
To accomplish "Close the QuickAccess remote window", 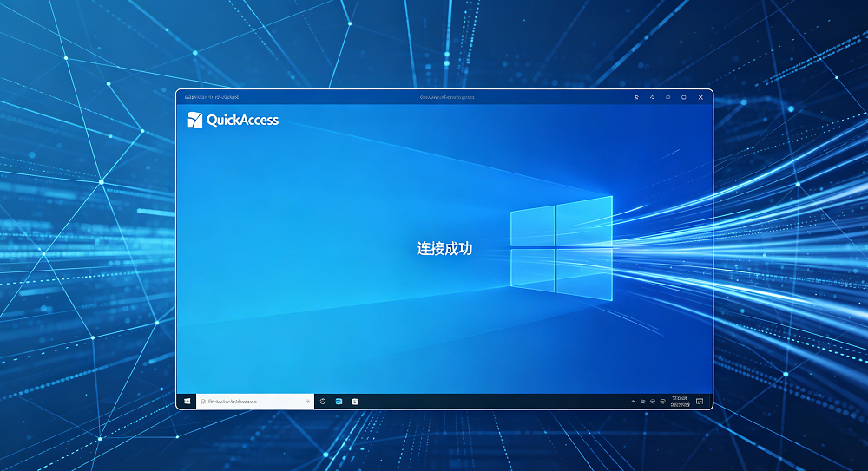I will pyautogui.click(x=700, y=97).
